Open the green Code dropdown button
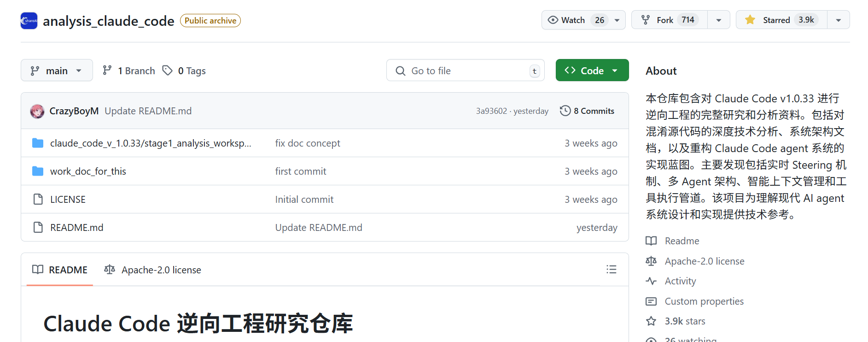Viewport: 868px width, 342px height. pyautogui.click(x=592, y=71)
